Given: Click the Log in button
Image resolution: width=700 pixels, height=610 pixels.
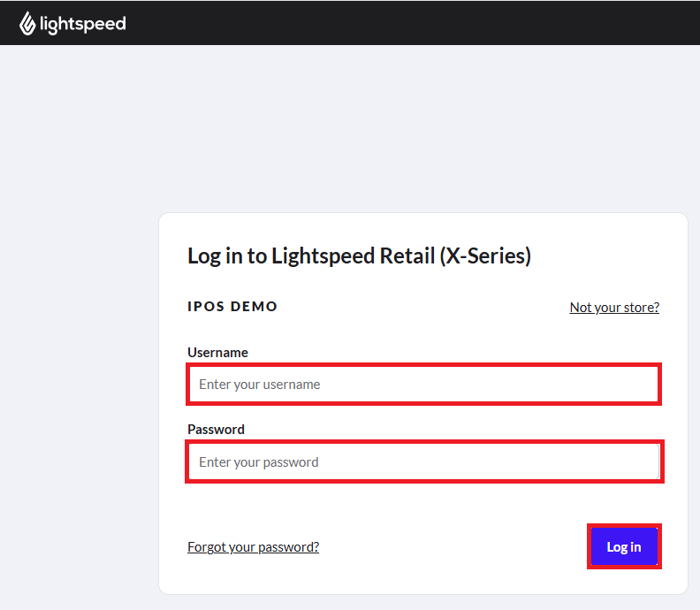Looking at the screenshot, I should pyautogui.click(x=624, y=546).
